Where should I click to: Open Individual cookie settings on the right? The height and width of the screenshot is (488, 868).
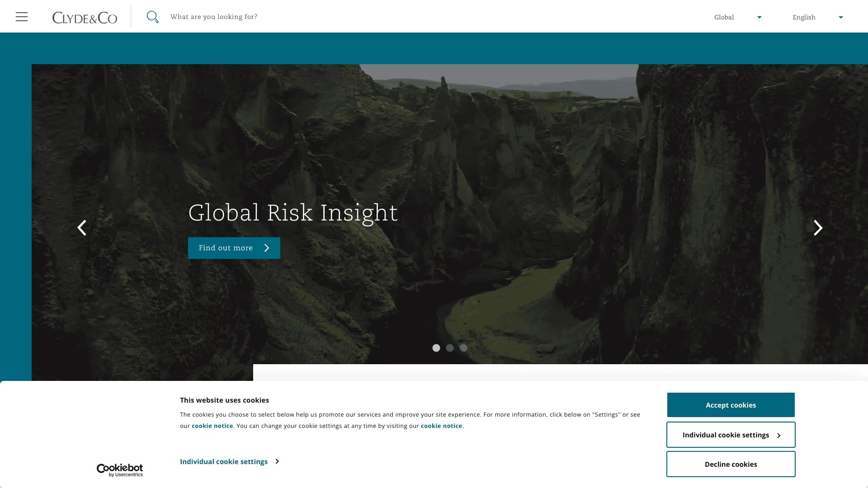click(731, 434)
